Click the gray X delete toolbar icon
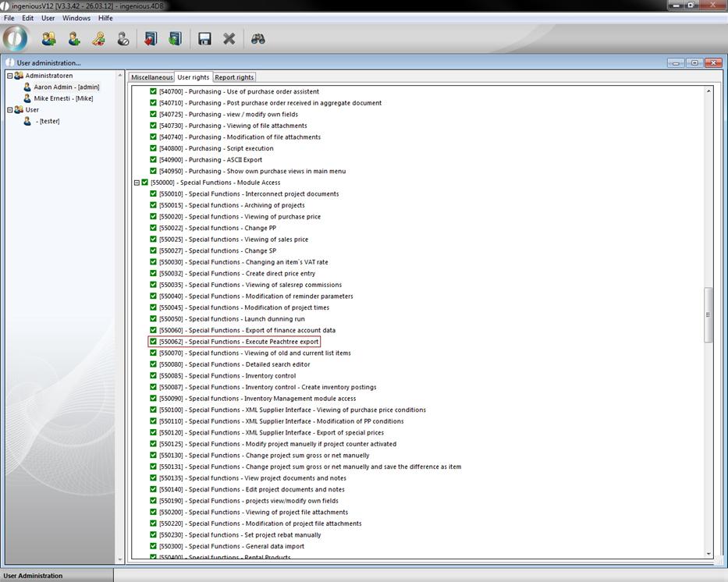 [x=229, y=38]
